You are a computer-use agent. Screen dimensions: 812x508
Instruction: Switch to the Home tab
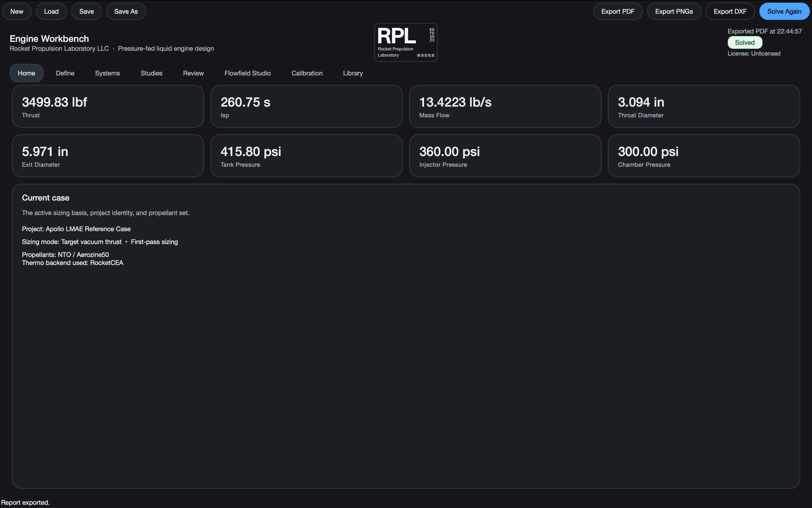click(x=27, y=73)
